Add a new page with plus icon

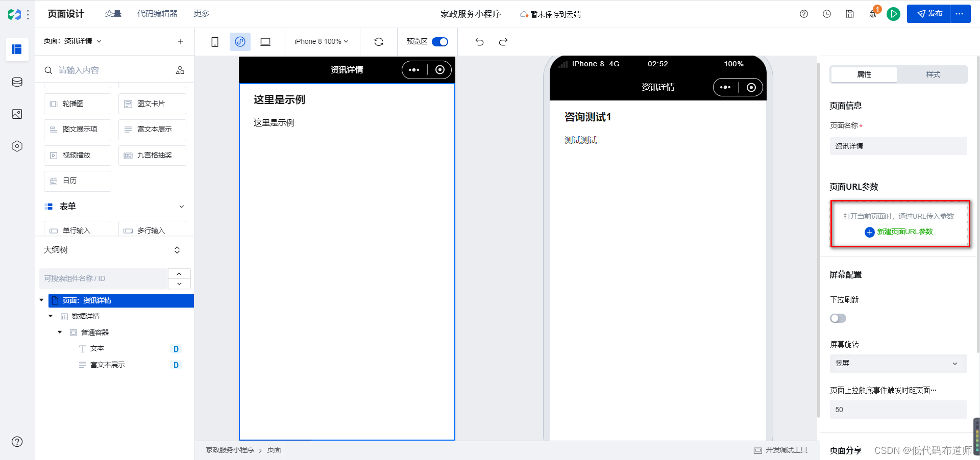[x=180, y=41]
